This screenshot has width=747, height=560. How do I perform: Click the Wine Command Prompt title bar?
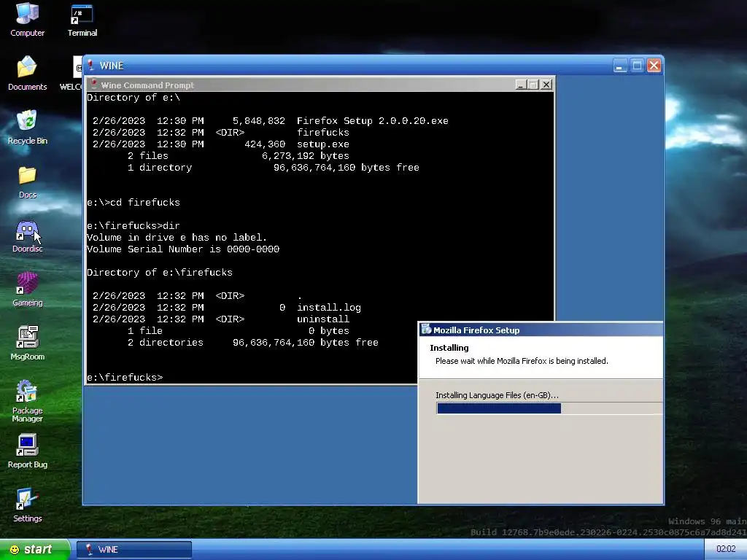pyautogui.click(x=320, y=85)
